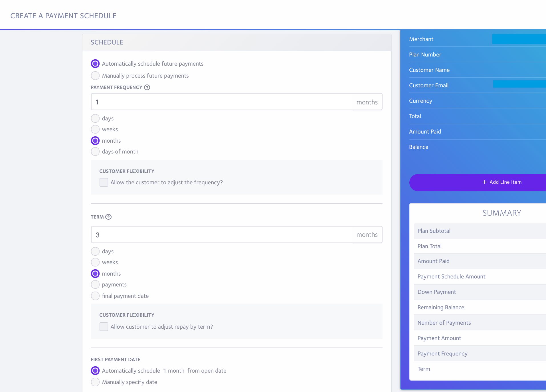Viewport: 546px width, 392px height.
Task: Click the Total row in details panel
Action: pyautogui.click(x=478, y=116)
